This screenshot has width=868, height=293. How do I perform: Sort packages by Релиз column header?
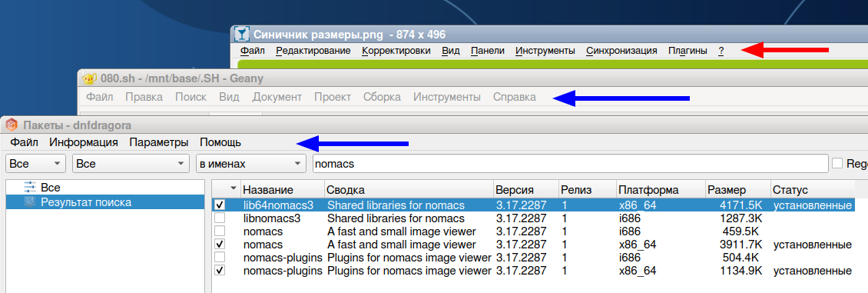(x=588, y=190)
